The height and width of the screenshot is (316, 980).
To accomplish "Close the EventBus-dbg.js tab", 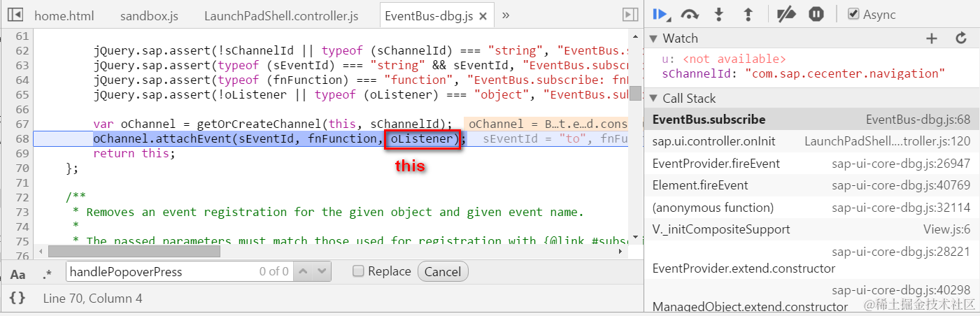I will 484,15.
